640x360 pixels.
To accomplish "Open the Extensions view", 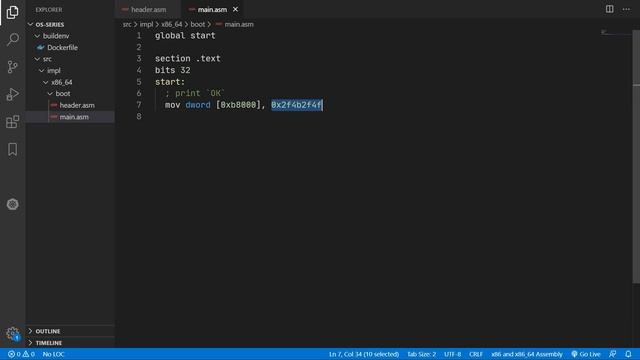I will (x=12, y=122).
